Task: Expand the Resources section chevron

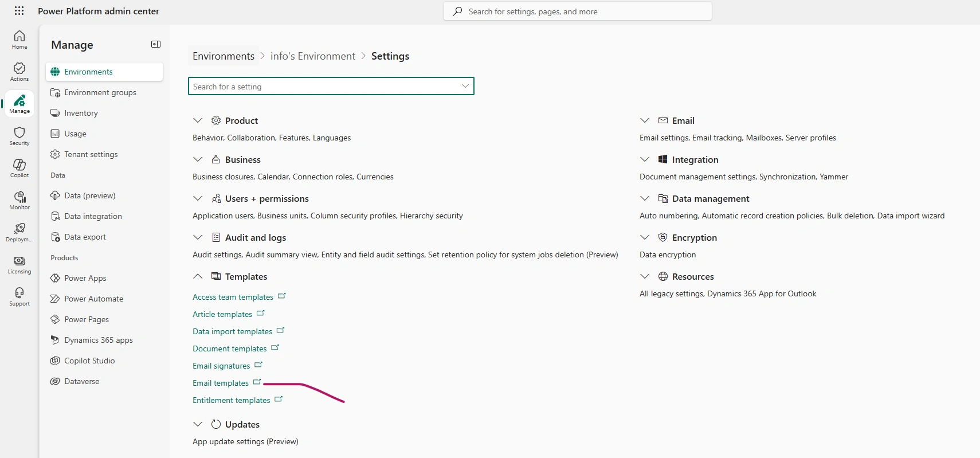Action: pyautogui.click(x=645, y=276)
